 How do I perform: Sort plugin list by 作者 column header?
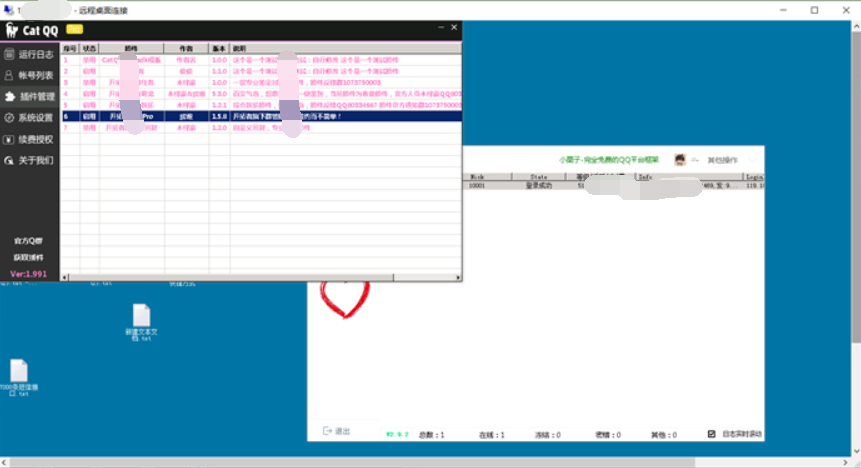(x=185, y=47)
